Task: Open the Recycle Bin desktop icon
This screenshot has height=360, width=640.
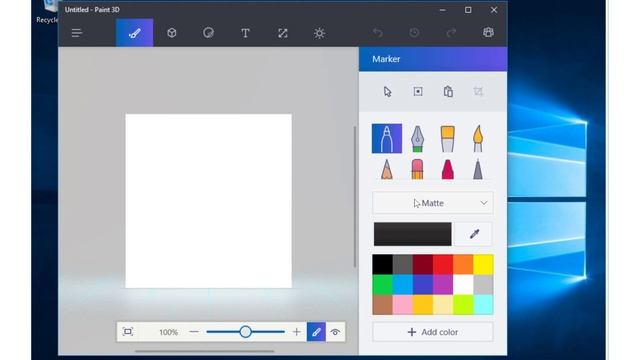Action: tap(48, 12)
